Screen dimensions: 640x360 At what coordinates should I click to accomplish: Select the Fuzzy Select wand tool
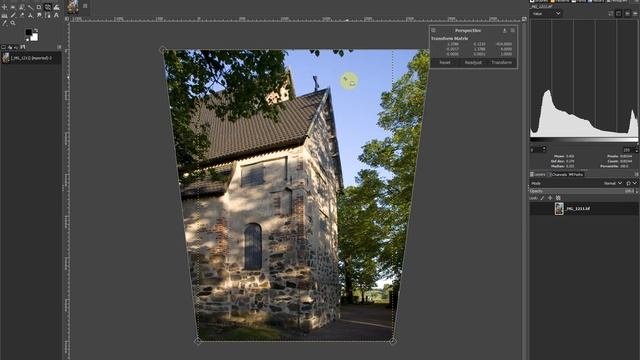click(30, 7)
